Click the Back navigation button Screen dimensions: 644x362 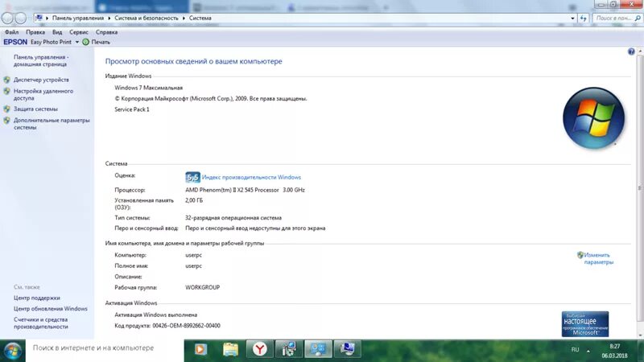coord(7,18)
